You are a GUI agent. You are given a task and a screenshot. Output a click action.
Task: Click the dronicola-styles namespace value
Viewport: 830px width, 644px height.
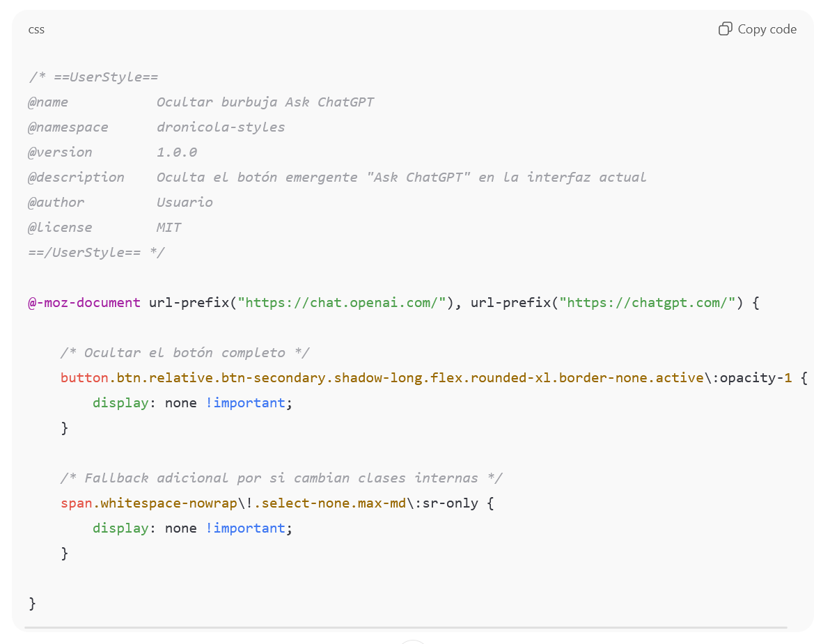coord(220,127)
